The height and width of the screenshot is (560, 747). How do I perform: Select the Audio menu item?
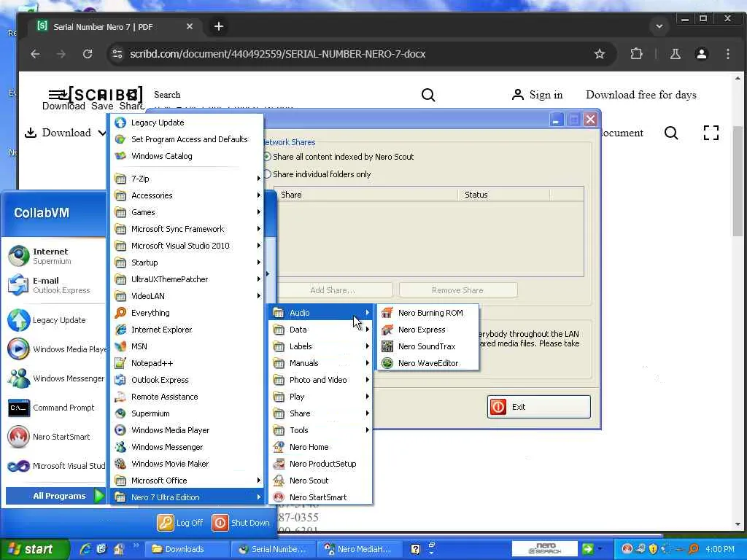[320, 313]
